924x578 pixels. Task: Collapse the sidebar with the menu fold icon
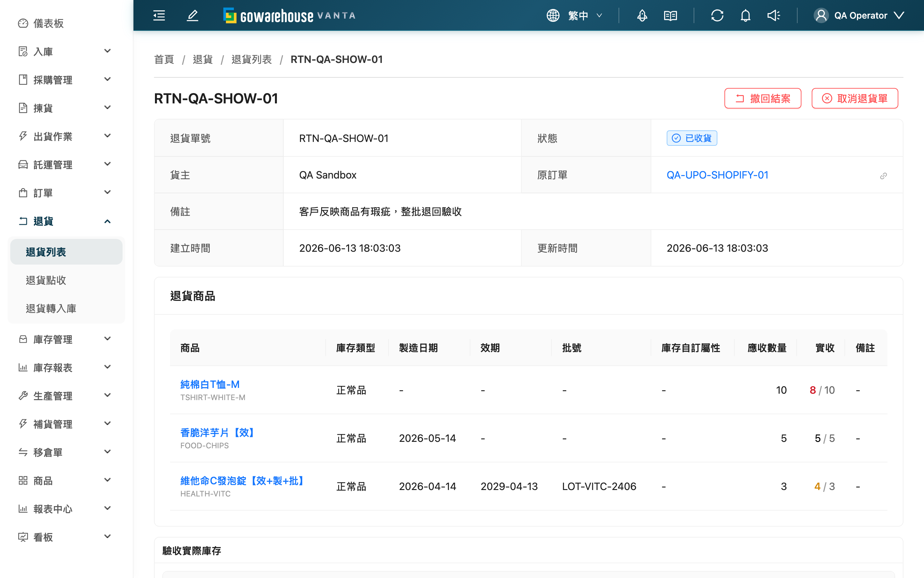(159, 16)
